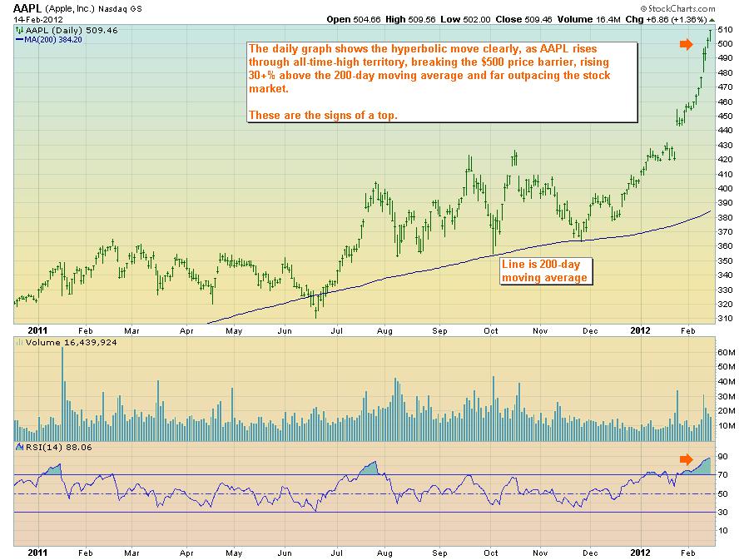This screenshot has width=749, height=560.
Task: Click the green up triangle after the Chg value
Action: click(712, 20)
